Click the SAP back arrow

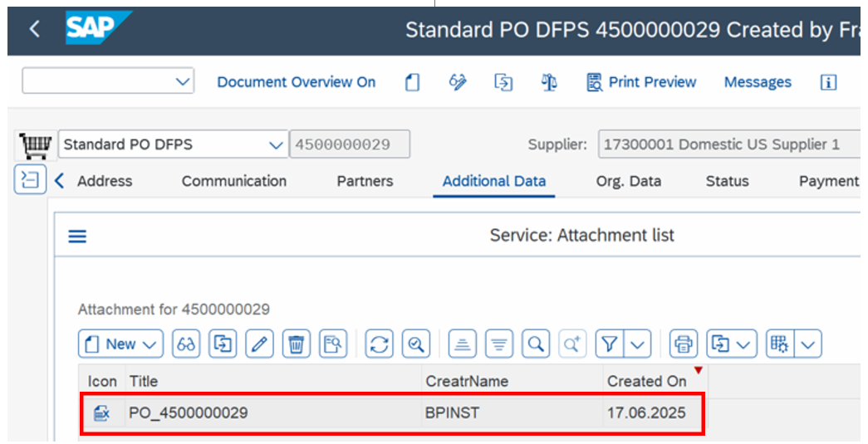point(34,29)
